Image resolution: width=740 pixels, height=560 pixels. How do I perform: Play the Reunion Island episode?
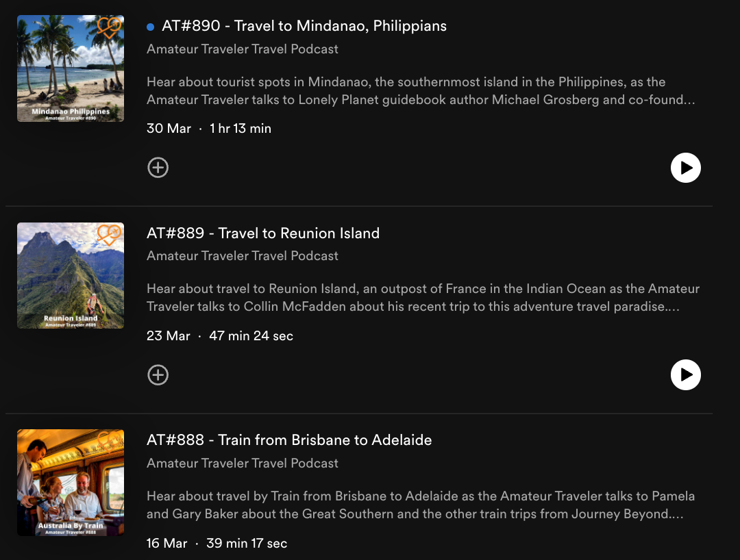pos(686,375)
